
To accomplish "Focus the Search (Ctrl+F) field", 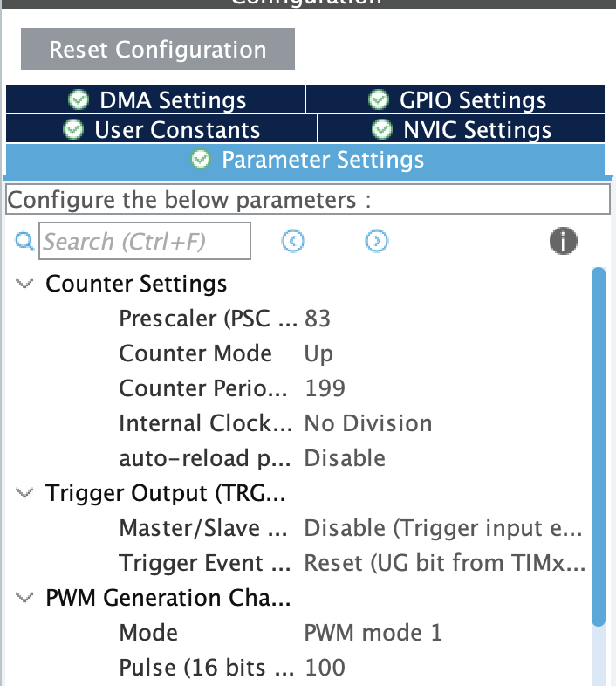I will [x=145, y=242].
